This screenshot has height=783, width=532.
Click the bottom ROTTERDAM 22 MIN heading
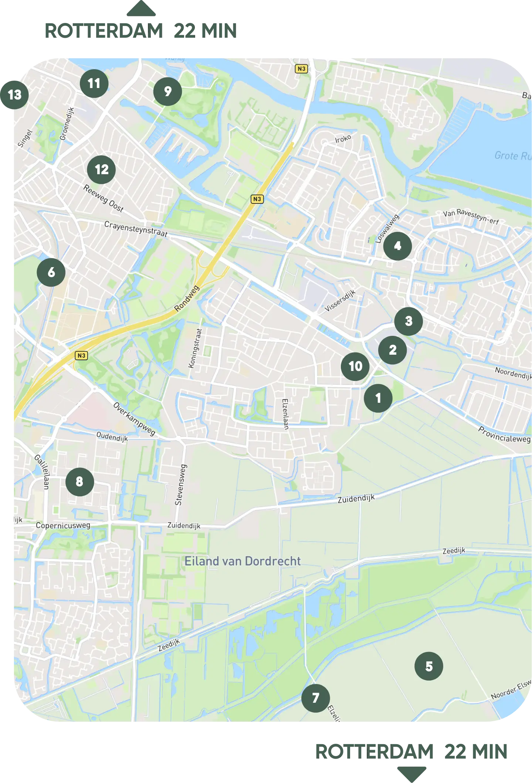(411, 752)
